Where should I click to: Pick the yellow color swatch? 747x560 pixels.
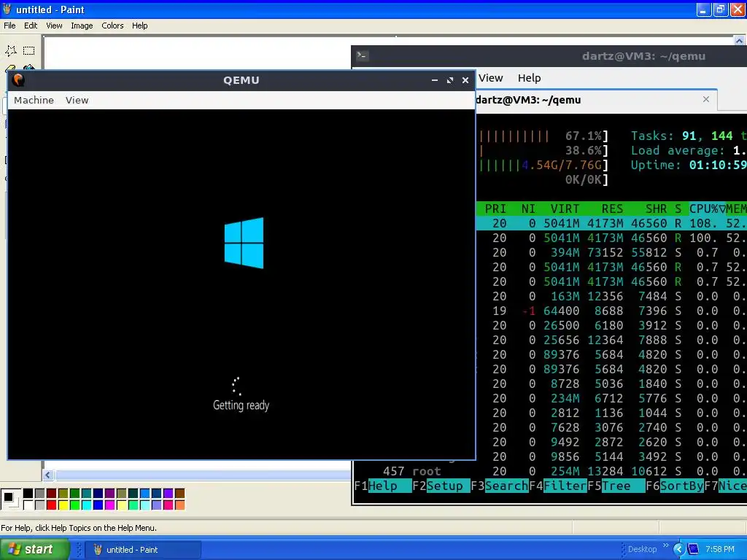point(63,505)
